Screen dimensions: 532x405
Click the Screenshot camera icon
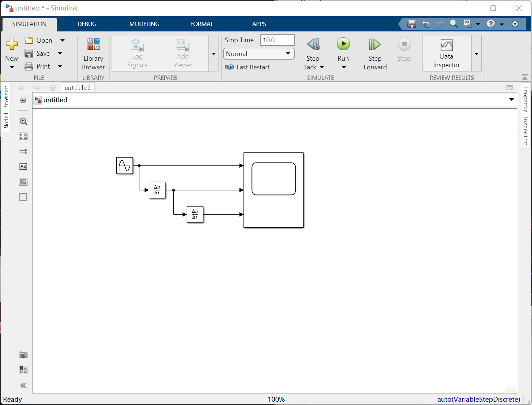coord(23,355)
